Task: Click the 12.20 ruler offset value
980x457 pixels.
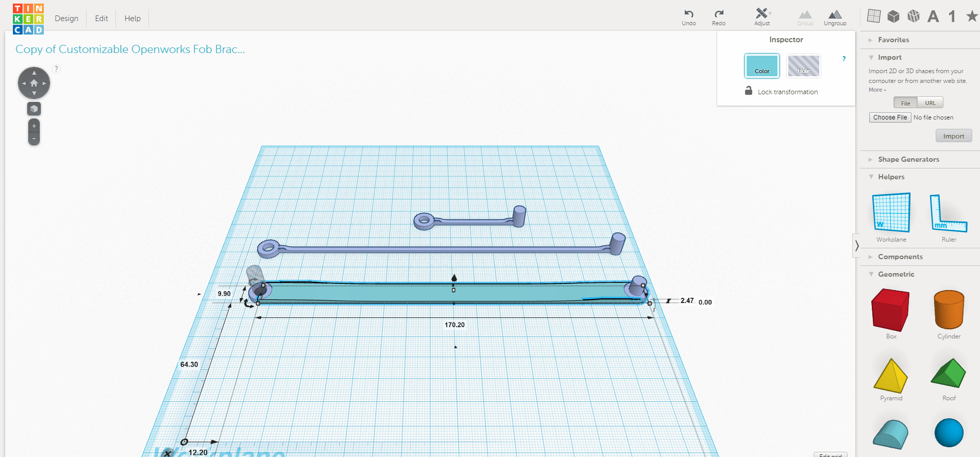Action: (x=198, y=452)
